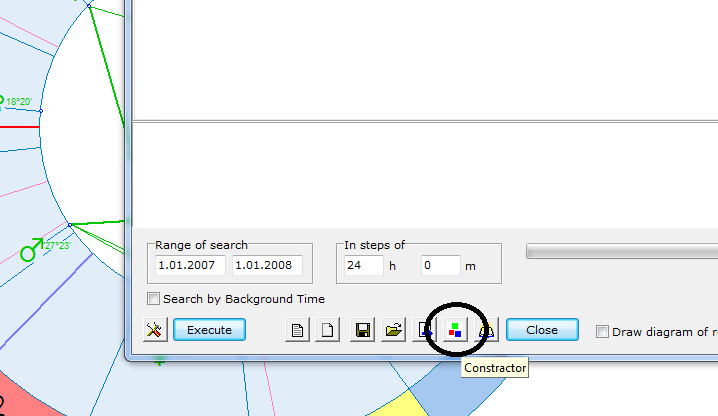The width and height of the screenshot is (718, 416).
Task: Open the Constractor color-squares icon
Action: click(456, 331)
